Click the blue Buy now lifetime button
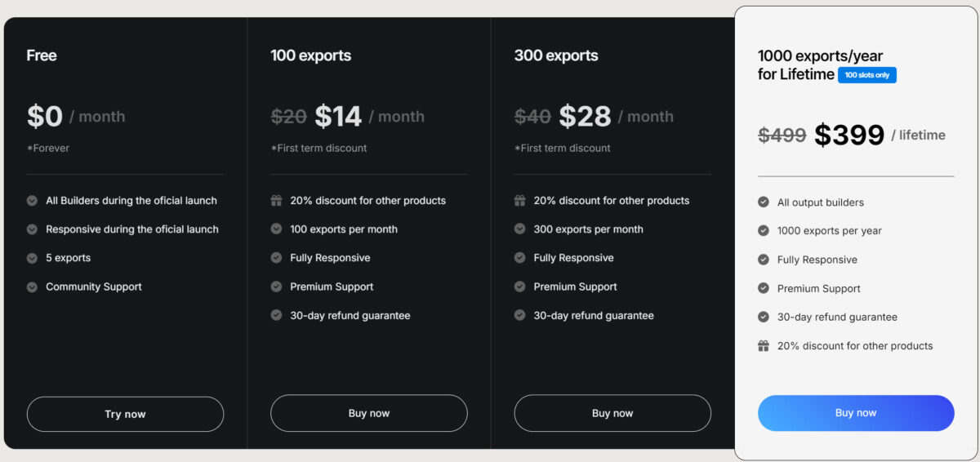 [x=856, y=413]
